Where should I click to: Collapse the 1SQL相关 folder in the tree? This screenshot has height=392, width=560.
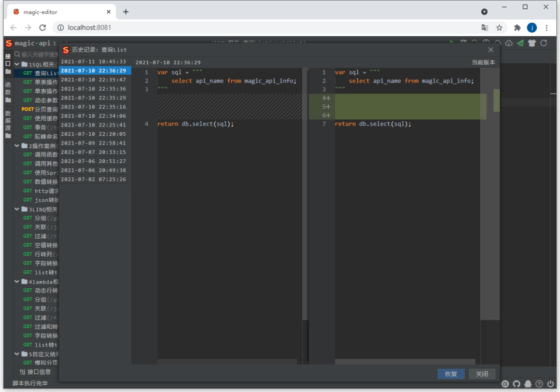[x=16, y=64]
